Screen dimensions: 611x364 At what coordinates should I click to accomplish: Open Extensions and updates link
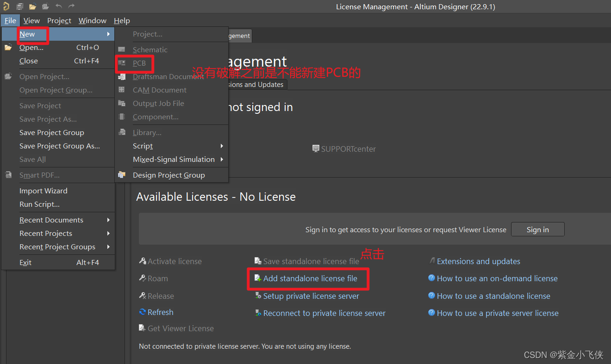pyautogui.click(x=478, y=262)
